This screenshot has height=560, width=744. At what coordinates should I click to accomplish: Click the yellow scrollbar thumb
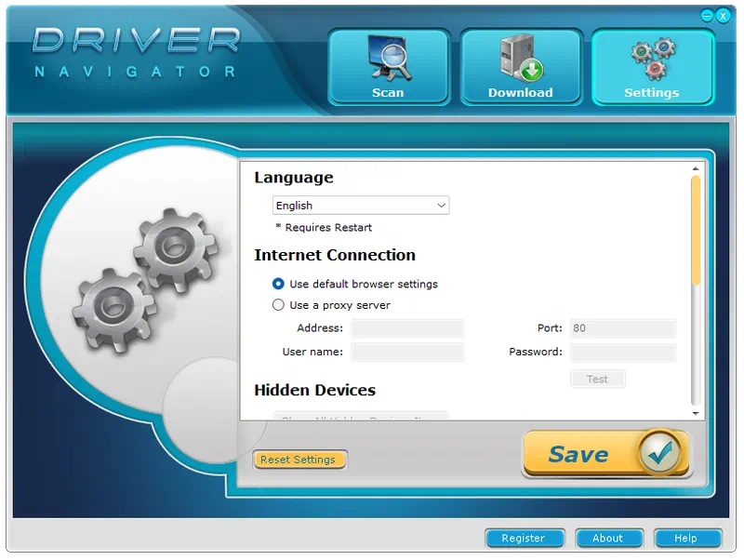tap(696, 230)
